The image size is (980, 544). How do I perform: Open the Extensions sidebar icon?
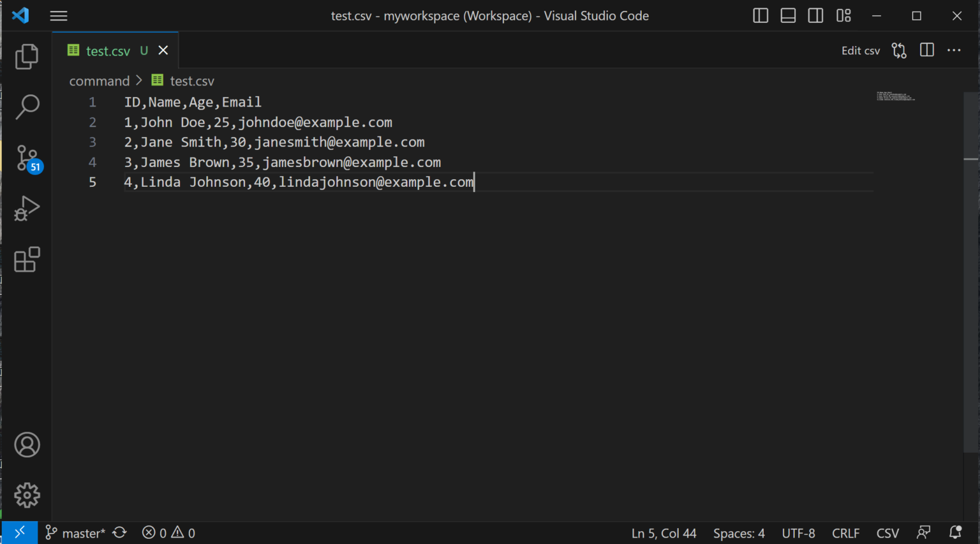tap(27, 259)
